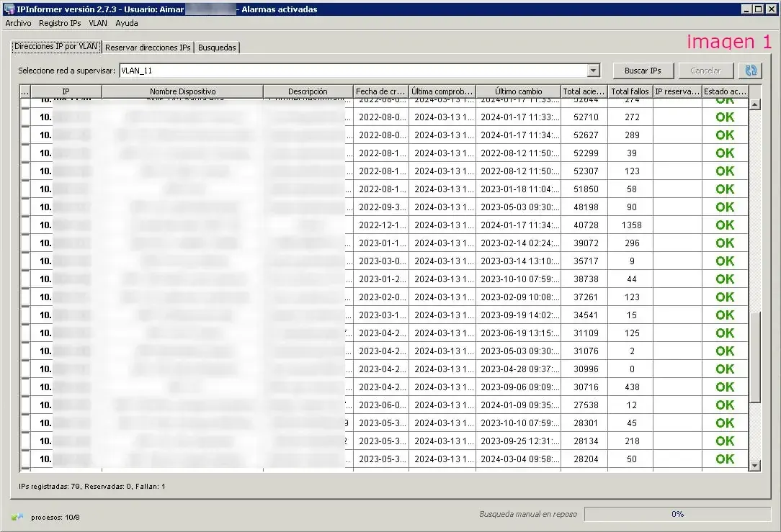Switch to the Reservar direcciones IPs tab
This screenshot has width=781, height=532.
pos(147,48)
